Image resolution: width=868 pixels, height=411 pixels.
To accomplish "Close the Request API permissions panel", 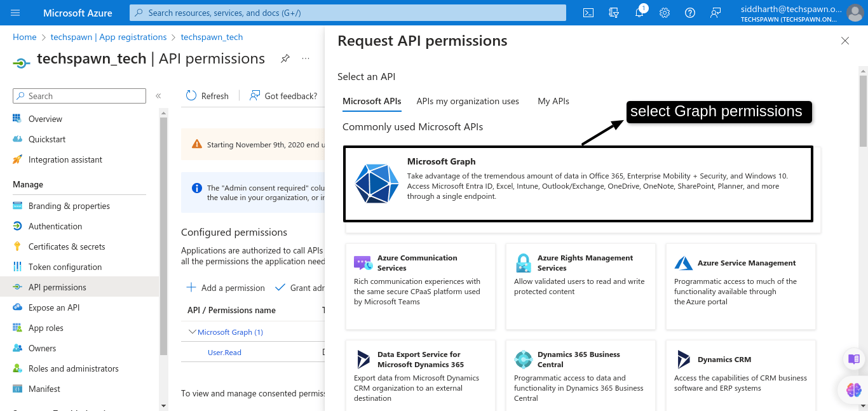I will 844,41.
